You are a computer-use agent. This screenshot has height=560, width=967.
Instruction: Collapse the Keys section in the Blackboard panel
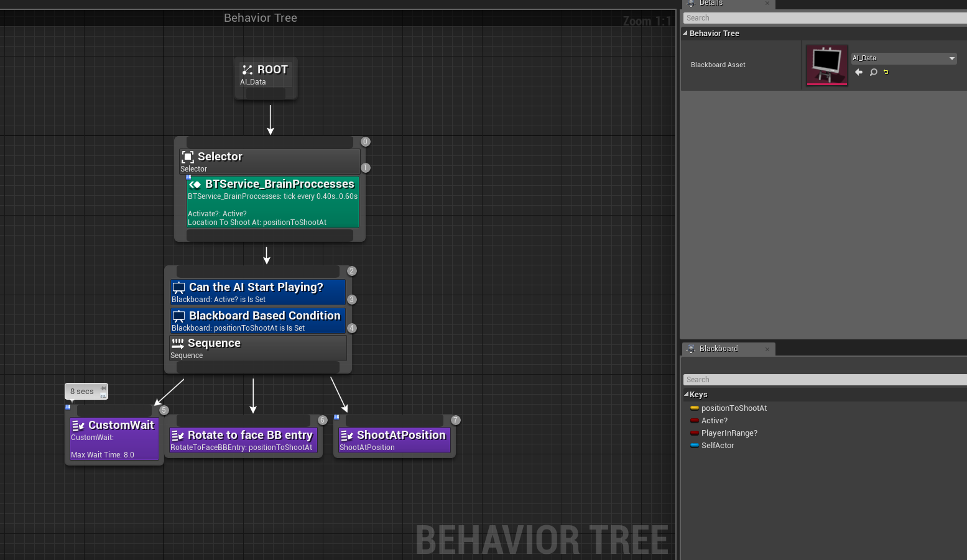(686, 394)
